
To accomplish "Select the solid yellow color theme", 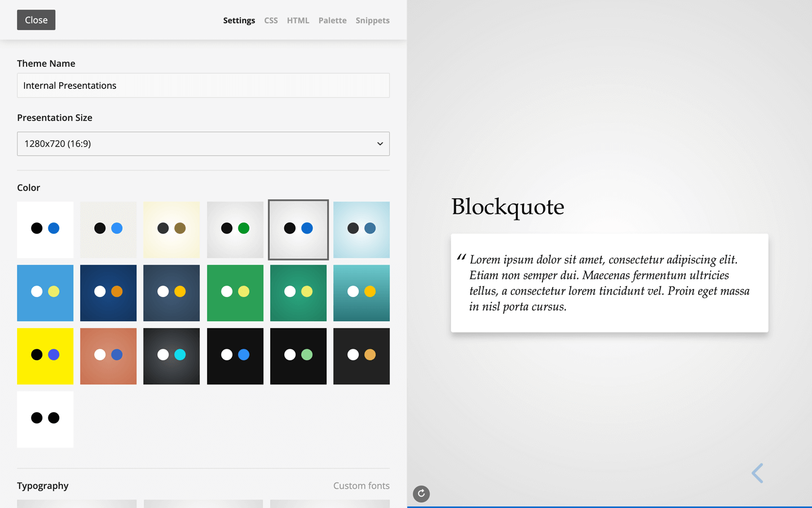I will (x=45, y=356).
